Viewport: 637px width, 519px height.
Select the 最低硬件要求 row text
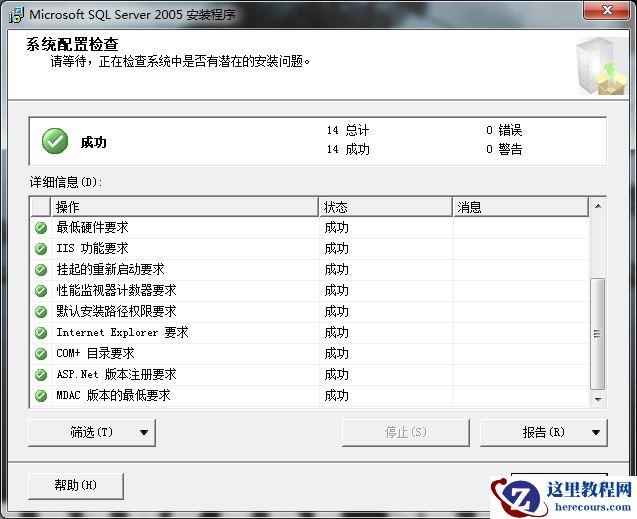92,227
